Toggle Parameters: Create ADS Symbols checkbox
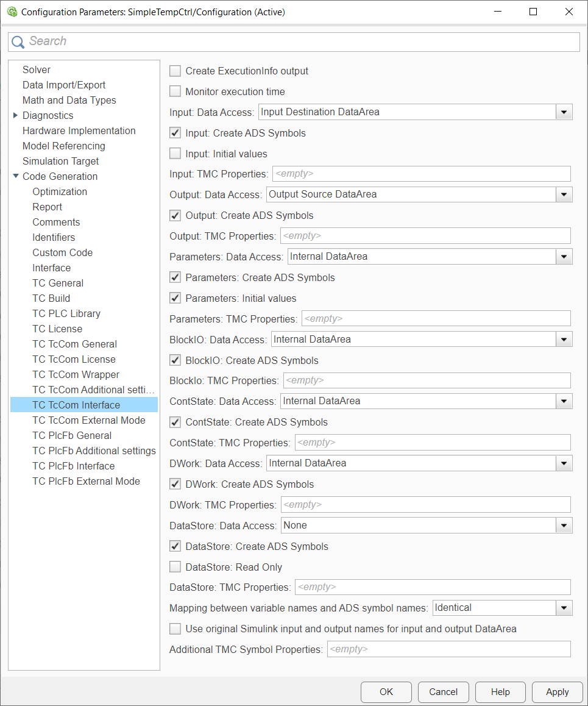Image resolution: width=588 pixels, height=706 pixels. click(175, 278)
